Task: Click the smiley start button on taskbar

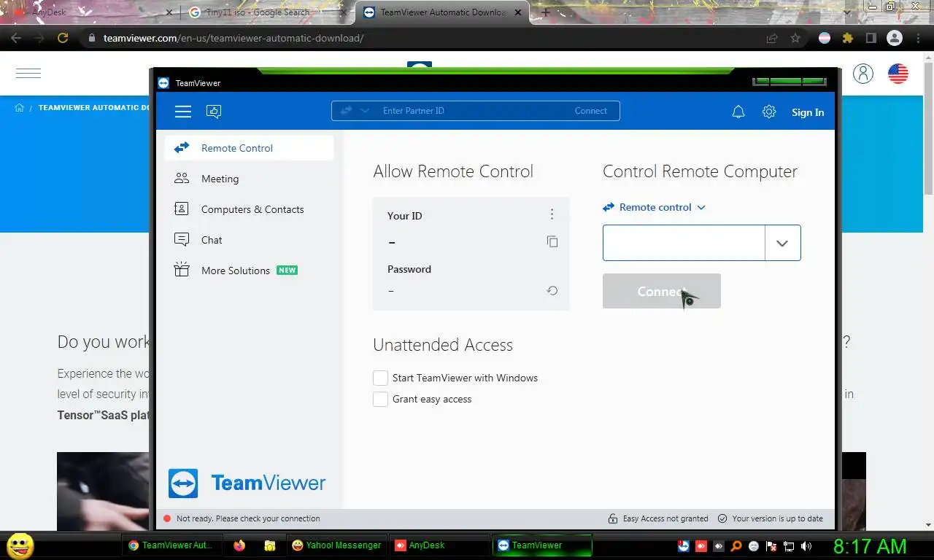Action: click(20, 545)
